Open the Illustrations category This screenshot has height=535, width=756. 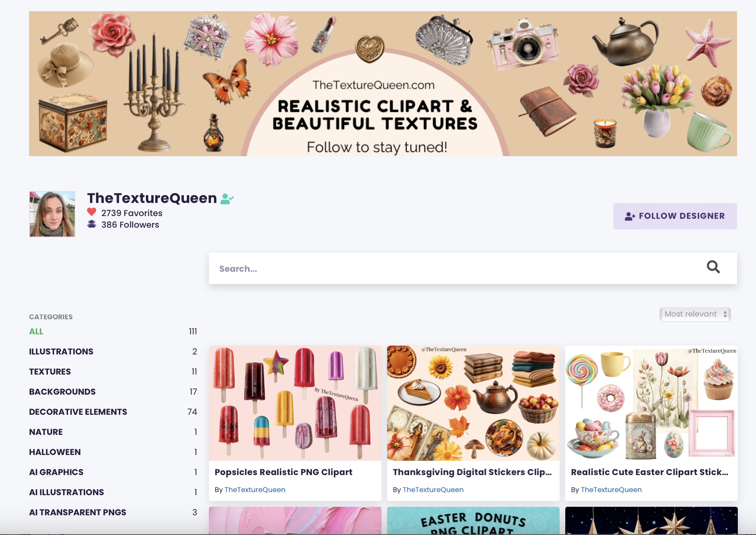61,352
